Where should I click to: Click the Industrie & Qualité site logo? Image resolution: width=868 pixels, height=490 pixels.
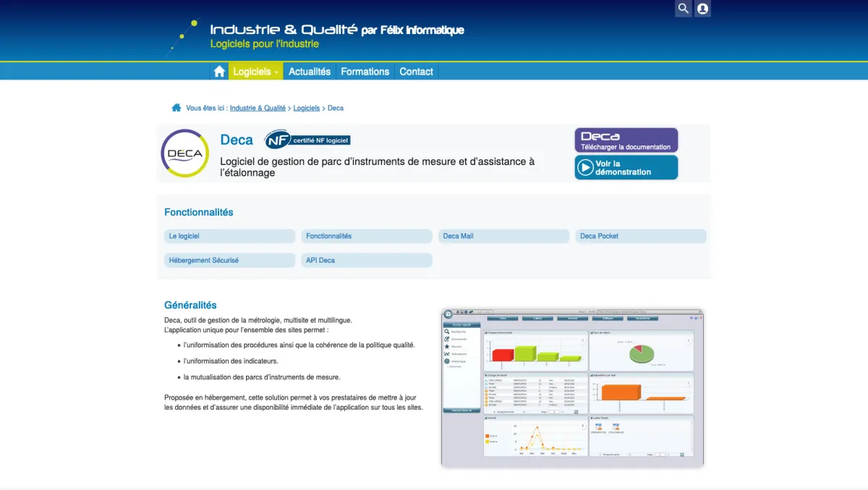coord(337,30)
